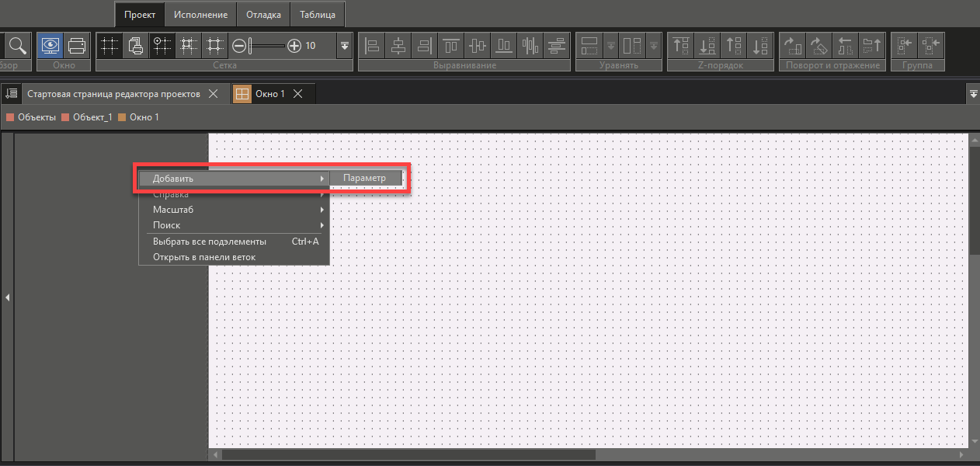Click bring to front Z-order icon
The image size is (980, 466).
point(681,45)
